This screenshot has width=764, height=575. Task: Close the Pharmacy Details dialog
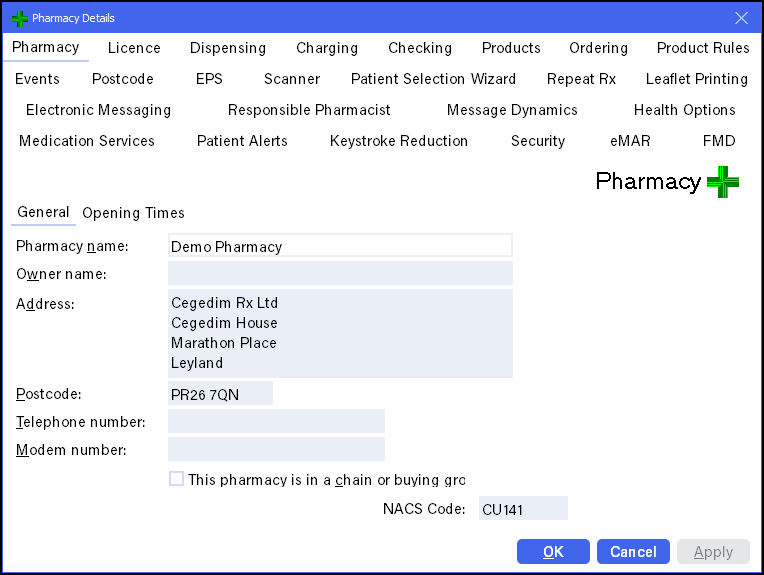pyautogui.click(x=741, y=18)
